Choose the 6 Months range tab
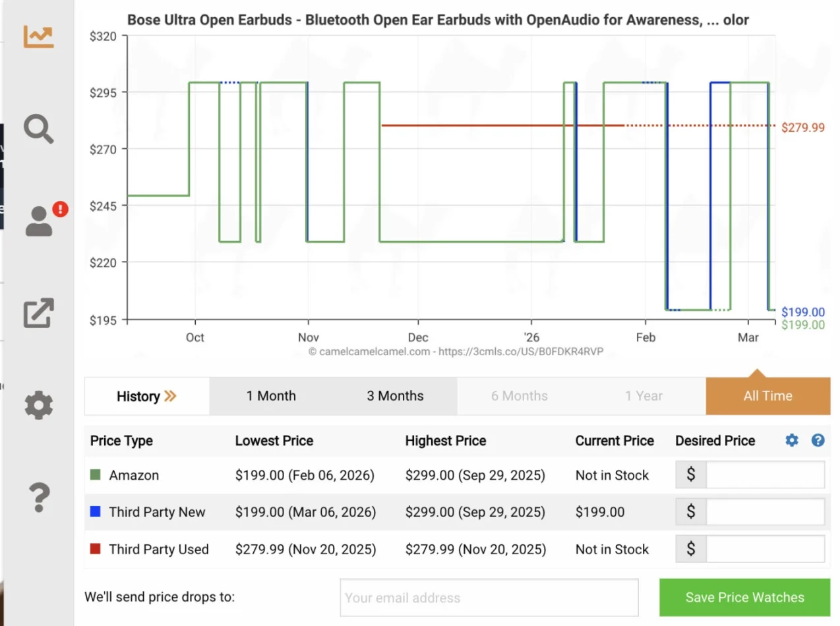This screenshot has height=626, width=840. point(519,396)
